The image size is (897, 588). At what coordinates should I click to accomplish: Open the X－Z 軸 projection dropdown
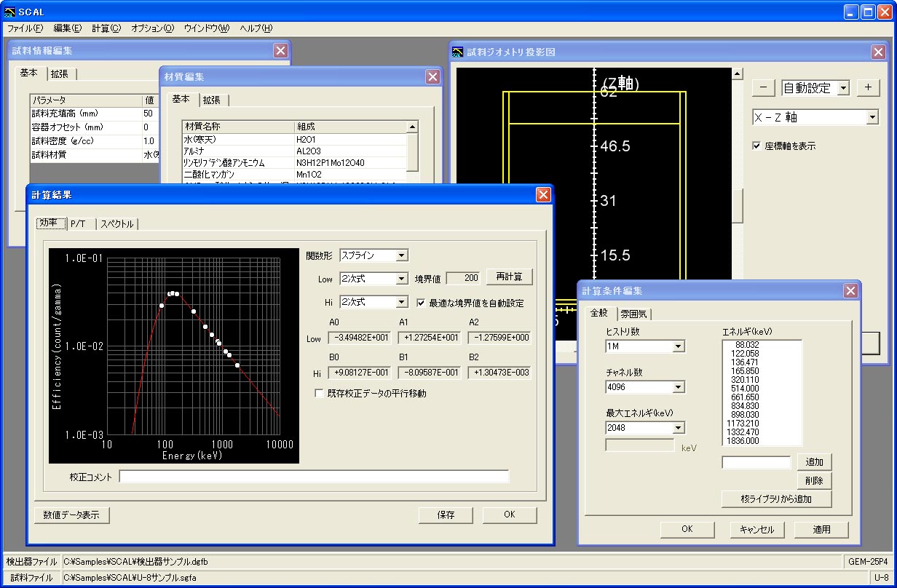coord(873,117)
